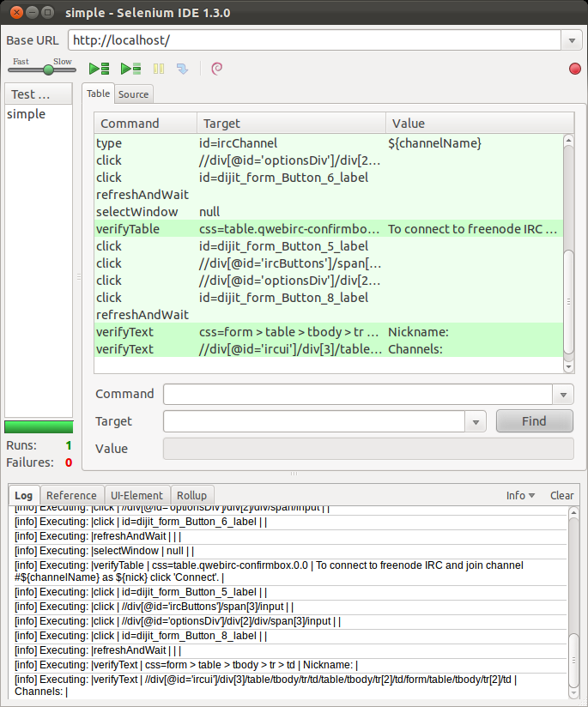This screenshot has height=707, width=588.
Task: Pause the running test
Action: [x=159, y=69]
